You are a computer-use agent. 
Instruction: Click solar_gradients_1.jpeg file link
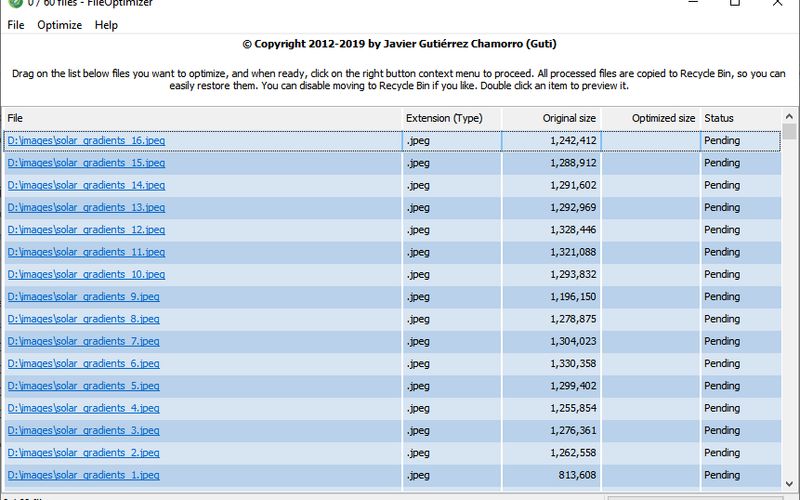point(84,475)
